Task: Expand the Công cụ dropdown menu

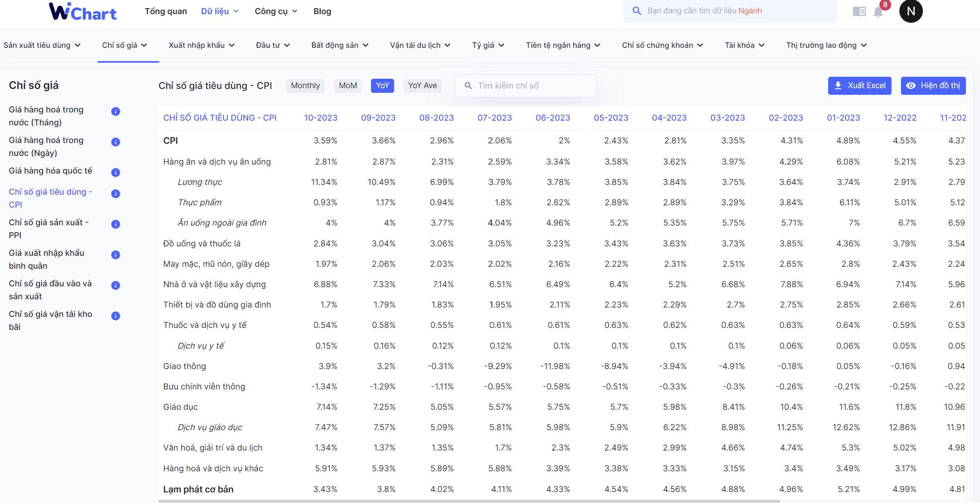Action: [x=276, y=10]
